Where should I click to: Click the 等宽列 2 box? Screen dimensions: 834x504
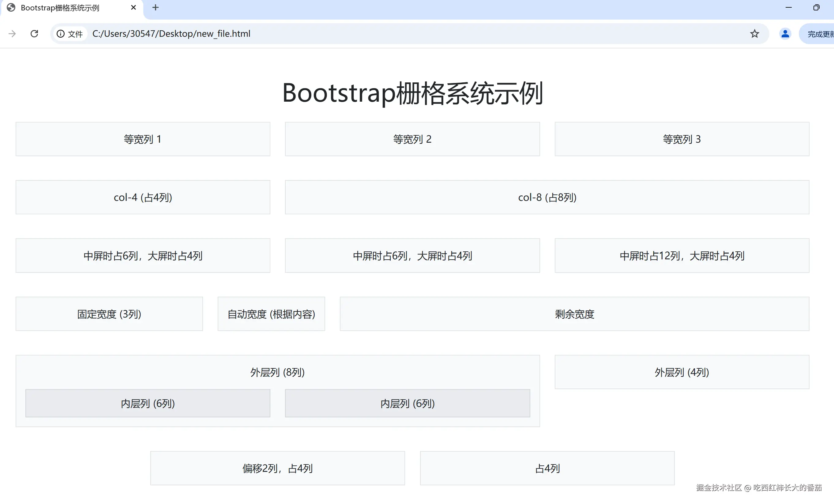click(412, 139)
